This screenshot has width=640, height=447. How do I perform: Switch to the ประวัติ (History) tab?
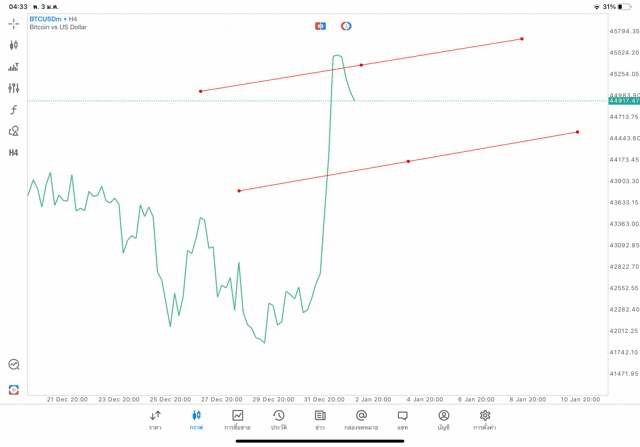tap(278, 419)
